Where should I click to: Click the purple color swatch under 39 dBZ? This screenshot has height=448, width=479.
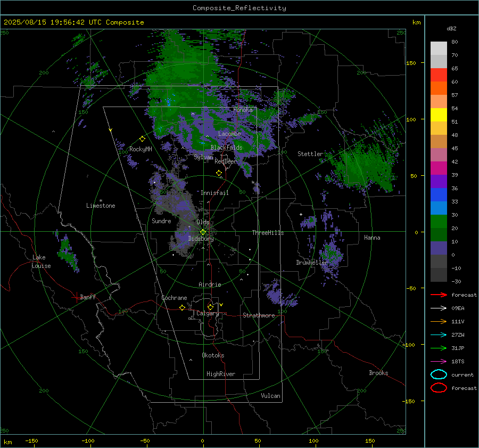439,182
